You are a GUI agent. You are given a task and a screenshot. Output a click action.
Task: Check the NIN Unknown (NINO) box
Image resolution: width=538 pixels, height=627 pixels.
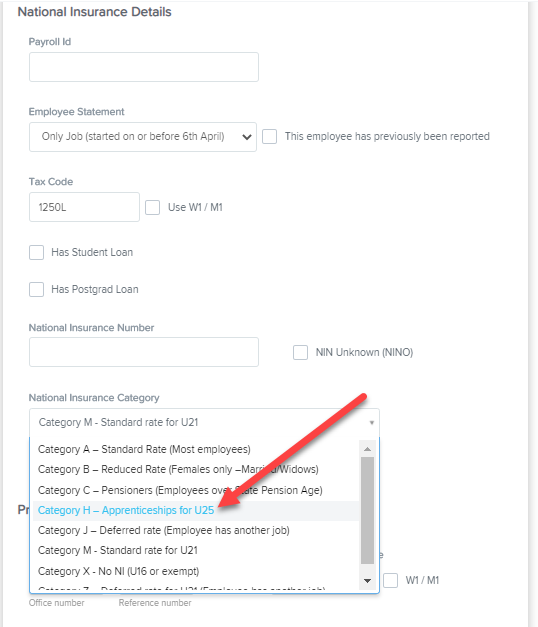(300, 352)
